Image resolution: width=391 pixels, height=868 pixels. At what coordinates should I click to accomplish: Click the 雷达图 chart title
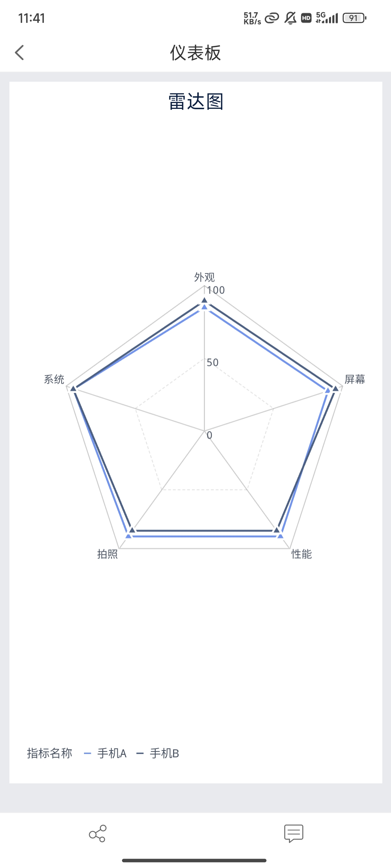pyautogui.click(x=196, y=101)
